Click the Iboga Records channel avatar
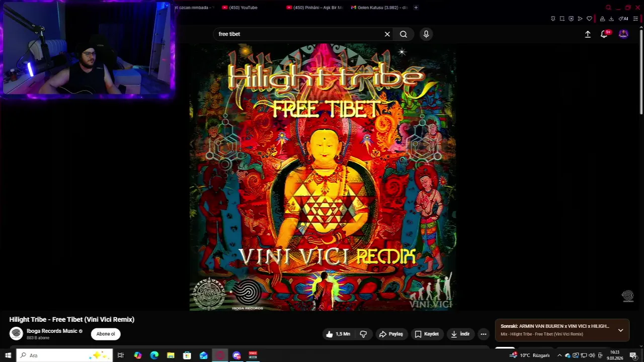The height and width of the screenshot is (362, 644). pos(17,333)
